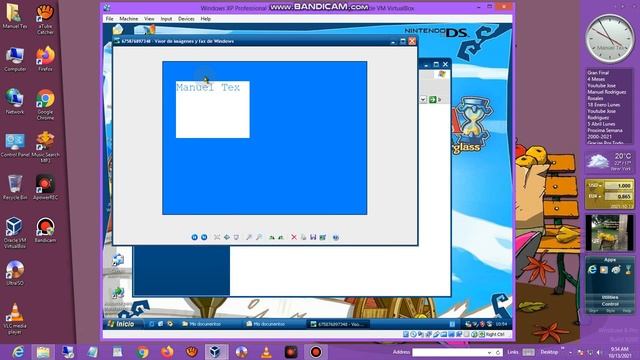Click the slideshow gadget photo thumbnail
This screenshot has width=640, height=360.
click(x=610, y=232)
